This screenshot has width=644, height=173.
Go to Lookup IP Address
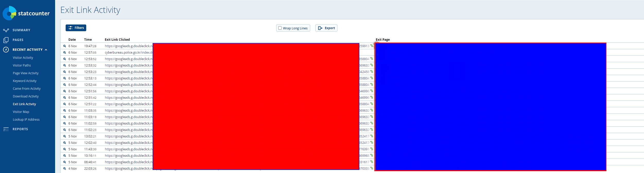click(x=26, y=120)
